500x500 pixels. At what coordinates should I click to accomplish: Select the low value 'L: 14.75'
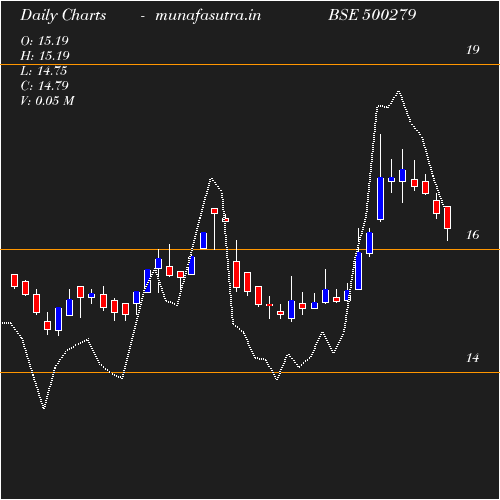point(44,71)
